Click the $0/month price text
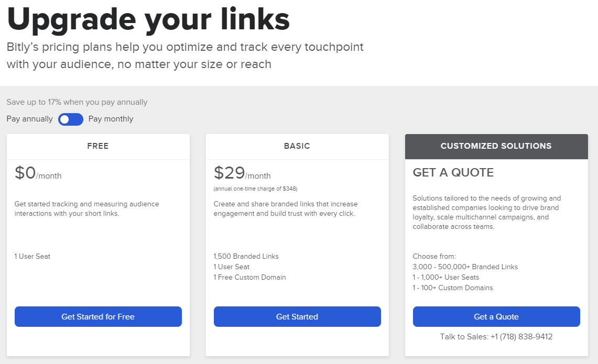The height and width of the screenshot is (364, 598). (x=38, y=173)
